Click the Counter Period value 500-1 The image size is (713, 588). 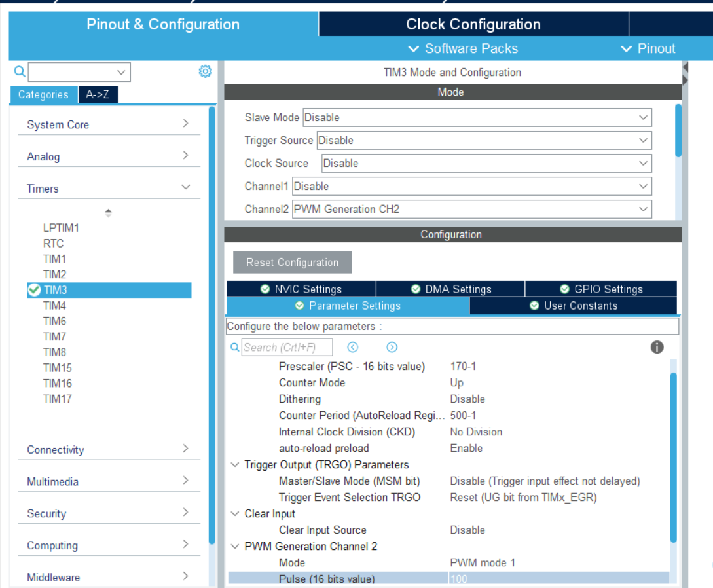click(463, 415)
